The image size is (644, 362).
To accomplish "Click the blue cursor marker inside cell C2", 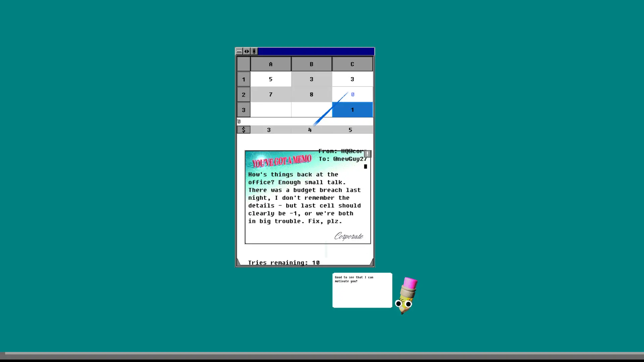I will [353, 95].
